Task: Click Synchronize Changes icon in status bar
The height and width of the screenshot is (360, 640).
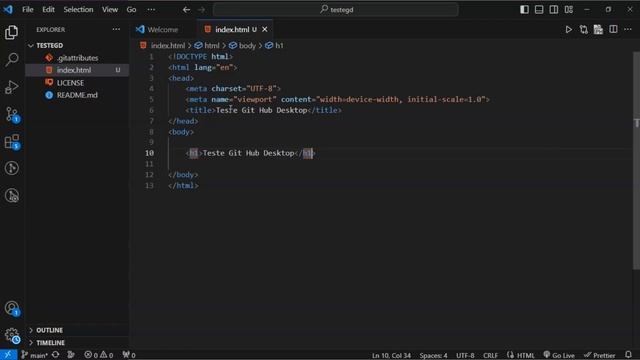Action: pos(56,355)
